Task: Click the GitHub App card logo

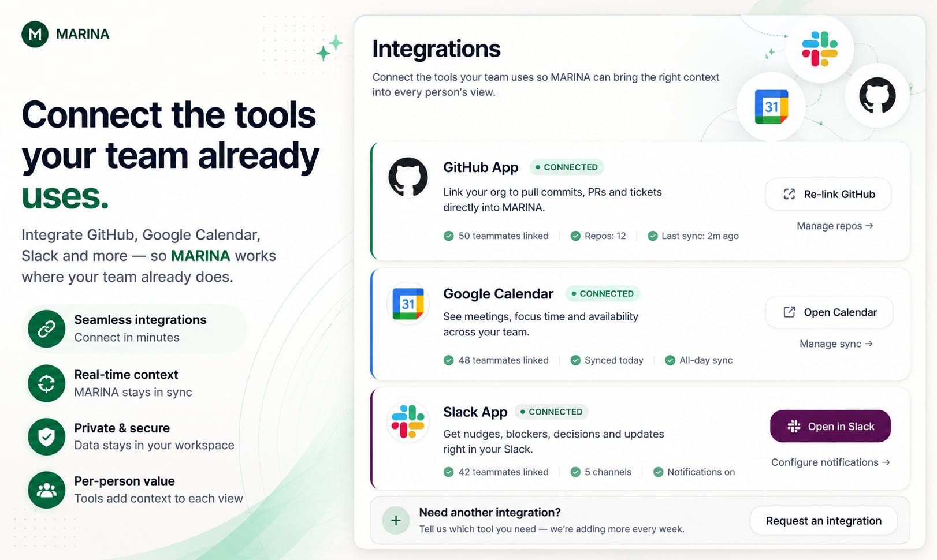Action: [x=408, y=177]
